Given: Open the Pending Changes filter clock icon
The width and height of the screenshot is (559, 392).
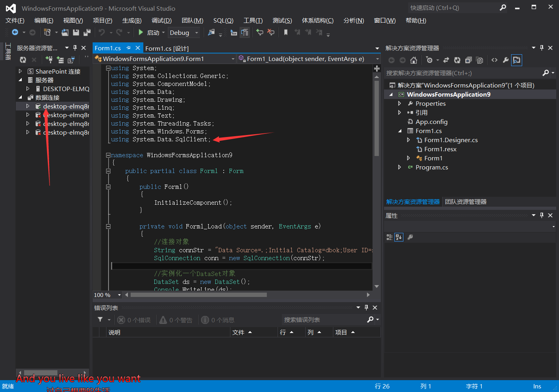Looking at the screenshot, I should pyautogui.click(x=430, y=60).
